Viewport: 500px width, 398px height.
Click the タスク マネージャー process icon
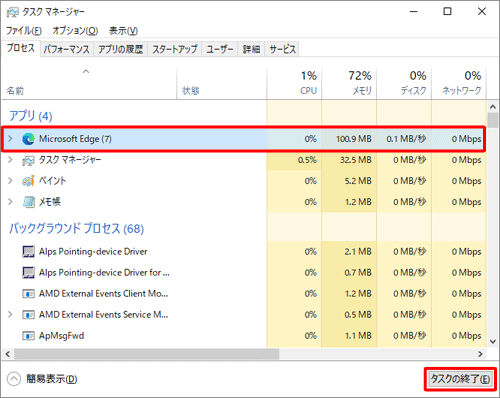[28, 161]
